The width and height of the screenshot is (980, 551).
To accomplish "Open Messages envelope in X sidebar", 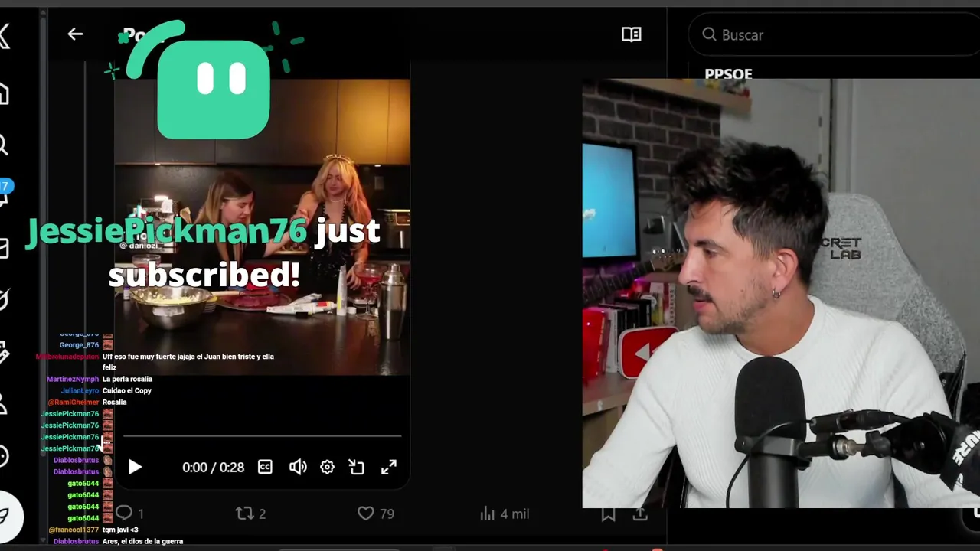I will click(x=4, y=248).
